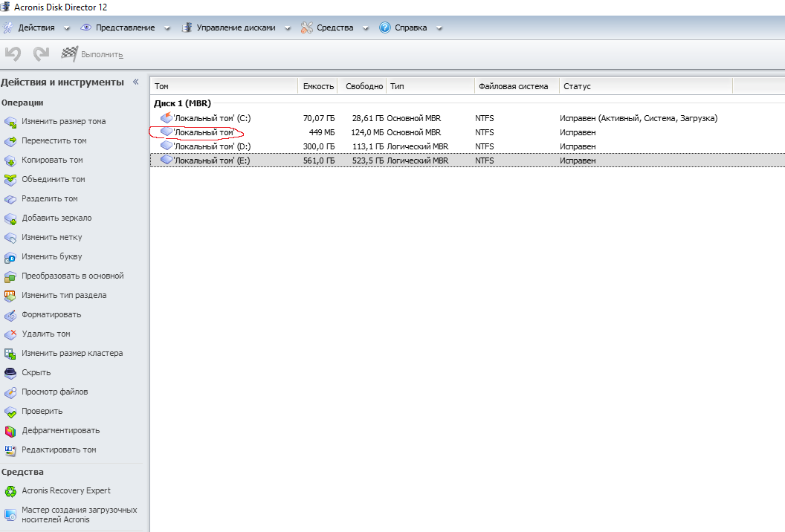Click the Форматировать link
The image size is (785, 532).
[51, 314]
